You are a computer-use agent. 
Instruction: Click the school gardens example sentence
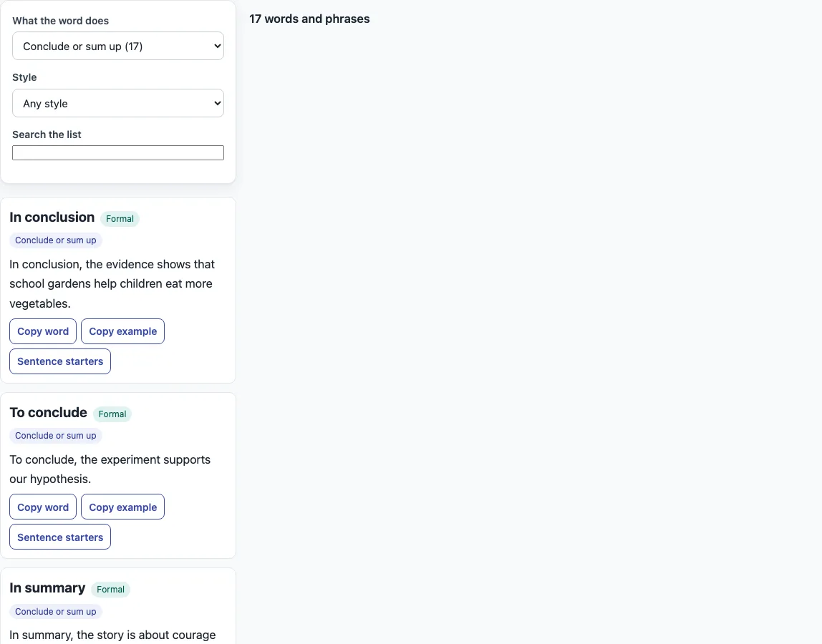(112, 283)
